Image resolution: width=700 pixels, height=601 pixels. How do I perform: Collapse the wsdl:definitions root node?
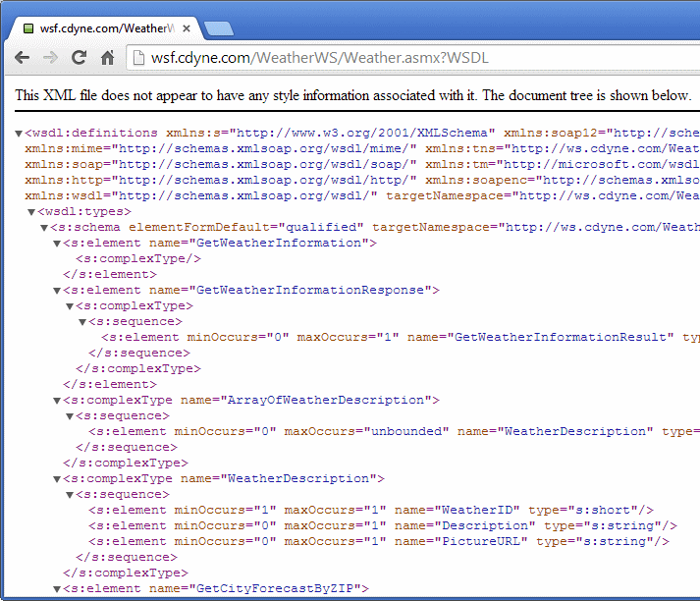tap(19, 134)
